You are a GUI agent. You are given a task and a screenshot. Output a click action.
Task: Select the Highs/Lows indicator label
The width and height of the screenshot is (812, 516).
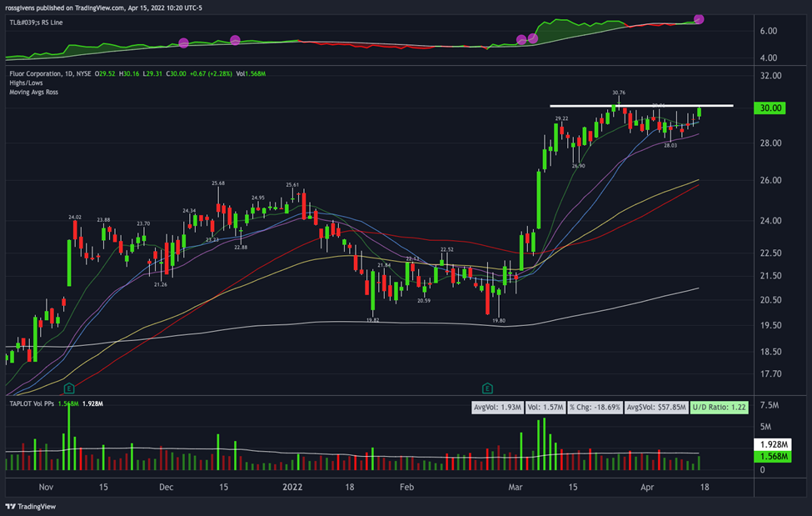26,83
